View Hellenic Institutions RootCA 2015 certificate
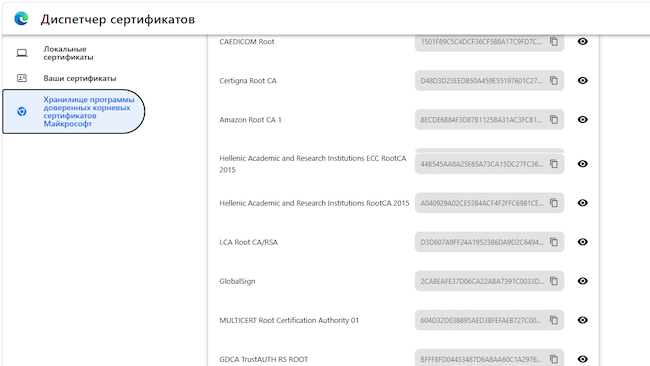This screenshot has width=650, height=366. [582, 203]
